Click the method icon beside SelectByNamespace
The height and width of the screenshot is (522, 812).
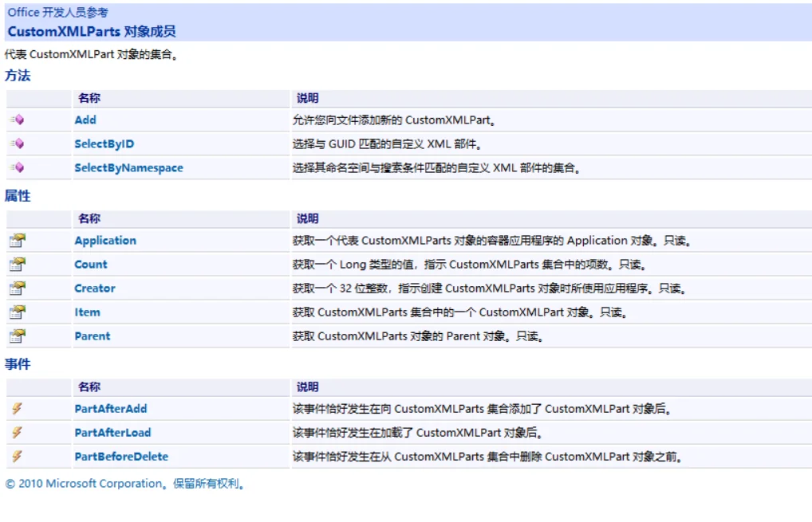coord(17,167)
